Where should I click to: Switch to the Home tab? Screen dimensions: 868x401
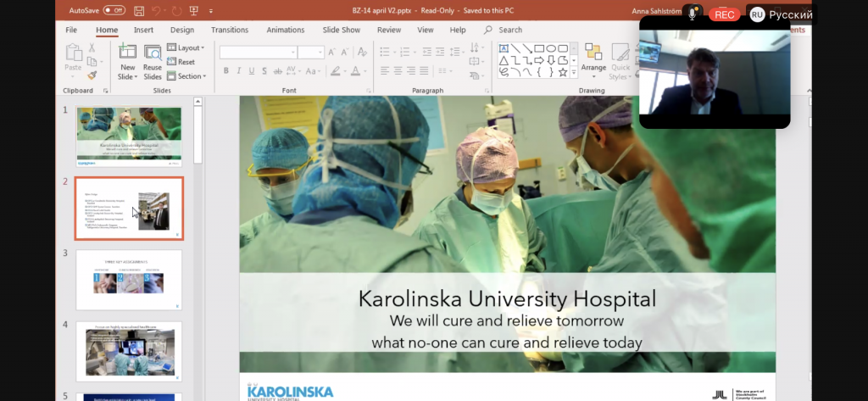[x=107, y=30]
